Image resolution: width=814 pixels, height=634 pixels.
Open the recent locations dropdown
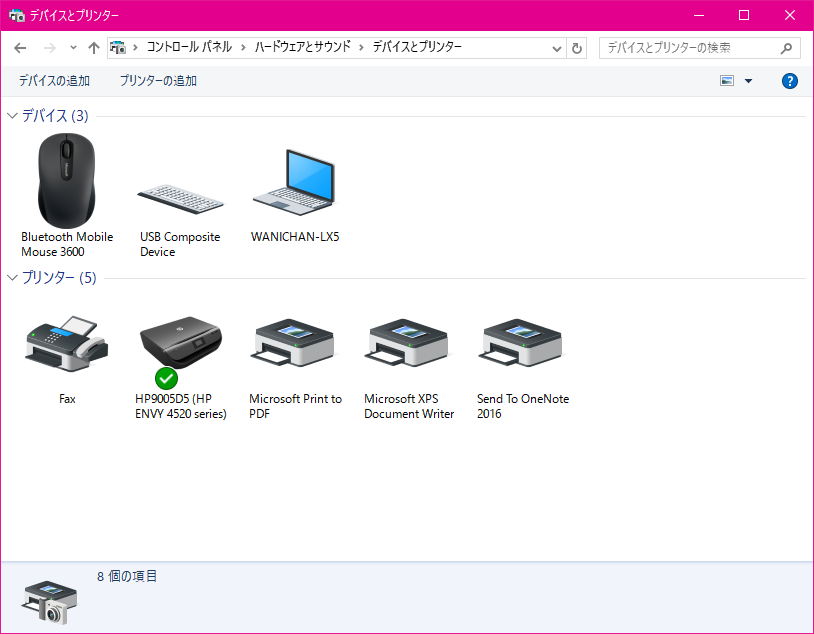73,48
